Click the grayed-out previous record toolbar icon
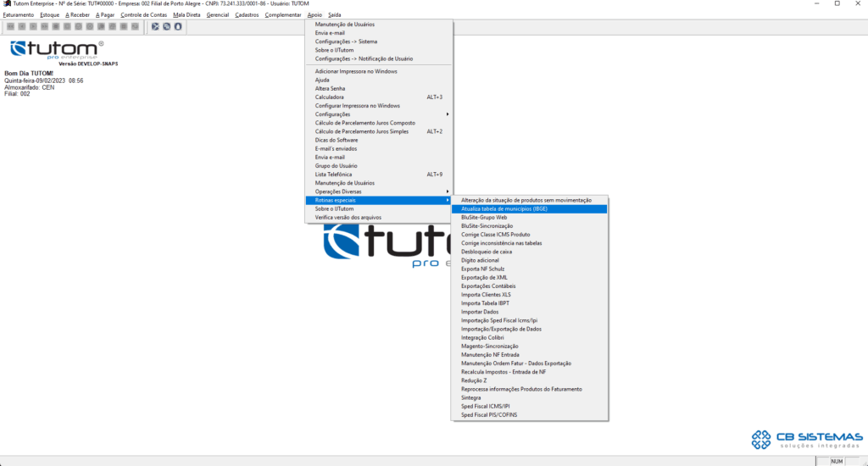868x466 pixels. (21, 26)
